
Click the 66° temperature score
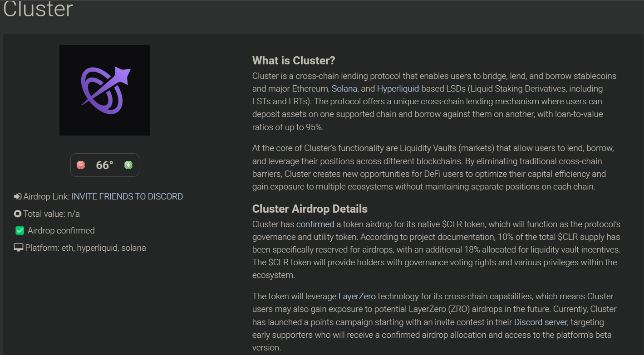104,165
